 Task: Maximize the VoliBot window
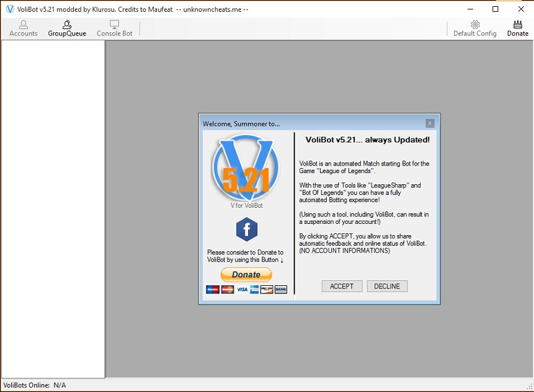(496, 9)
